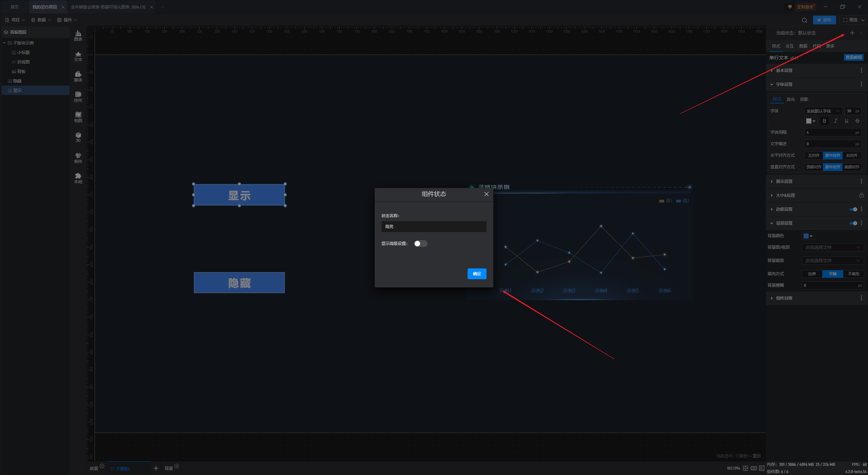Toggle the 背景设置 background switch
Viewport: 868px width, 475px height.
(x=853, y=223)
